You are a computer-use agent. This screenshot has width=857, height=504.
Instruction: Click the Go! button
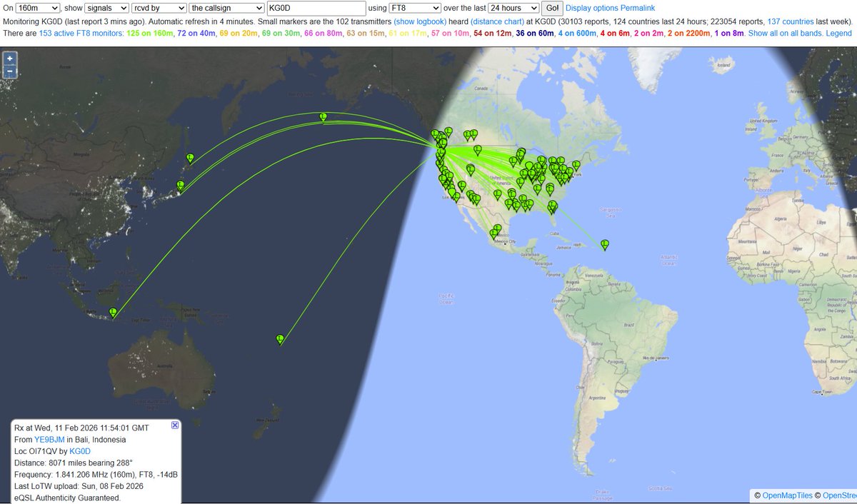coord(552,8)
